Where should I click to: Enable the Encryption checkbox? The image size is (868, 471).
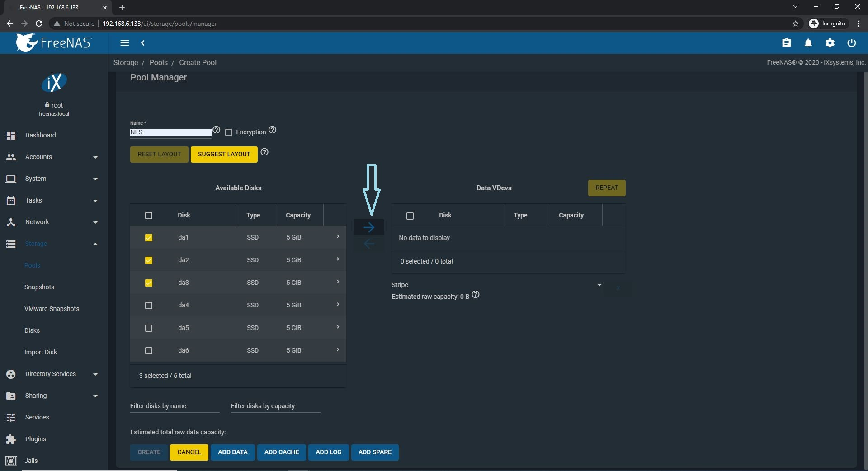229,132
